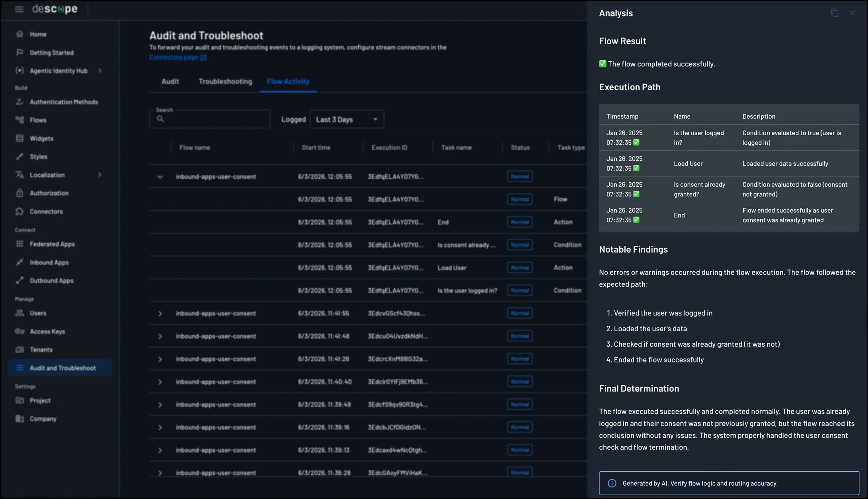Expand the flow row started at 11:39:13

coord(160,450)
